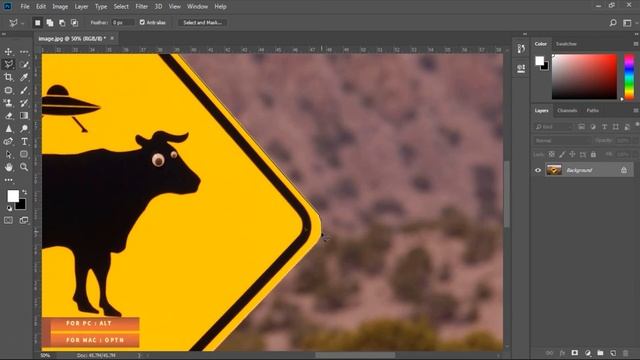The height and width of the screenshot is (360, 640).
Task: Select the Patch healing tool
Action: pos(8,90)
